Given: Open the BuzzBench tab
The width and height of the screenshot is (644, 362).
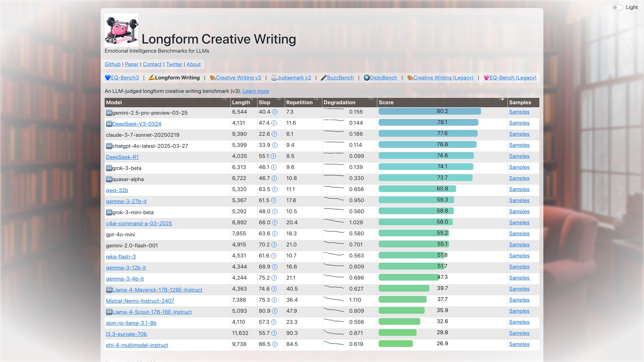Looking at the screenshot, I should click(337, 78).
